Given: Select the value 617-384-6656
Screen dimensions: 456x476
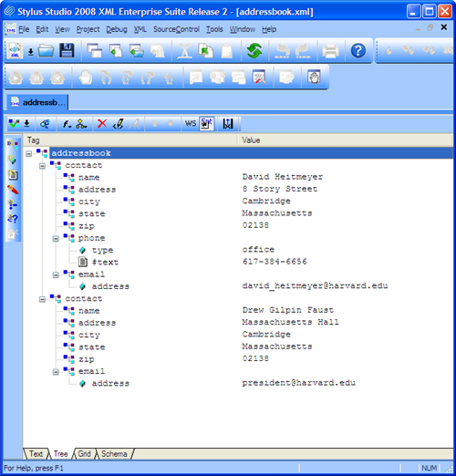Looking at the screenshot, I should [275, 262].
